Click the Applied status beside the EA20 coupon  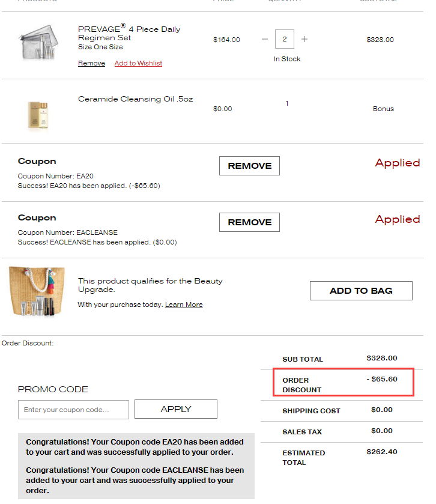[x=397, y=163]
